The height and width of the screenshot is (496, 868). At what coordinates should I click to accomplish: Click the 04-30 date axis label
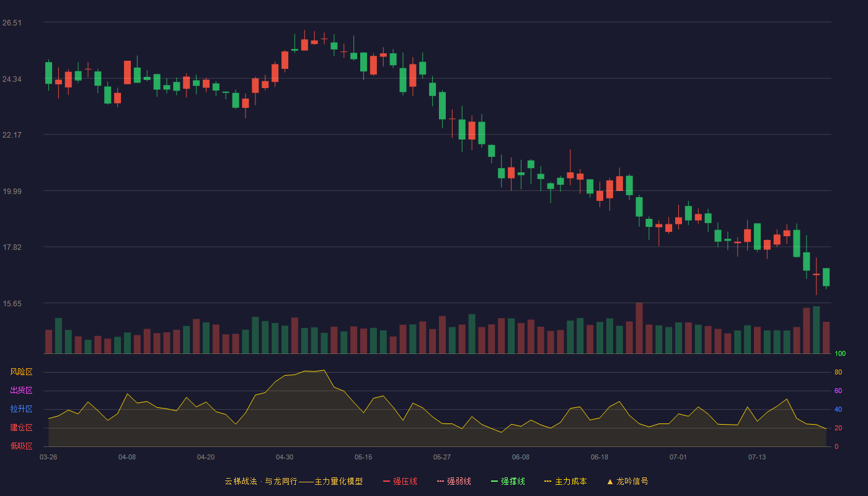point(285,457)
